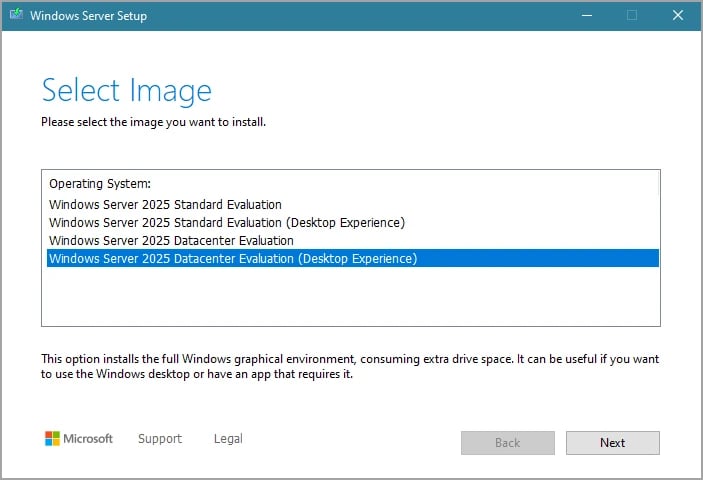Open the Support link

click(x=160, y=439)
